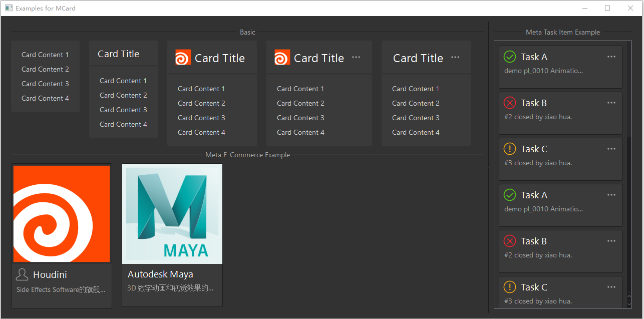Click Card Content 4 in the untitled basic card

pyautogui.click(x=45, y=98)
